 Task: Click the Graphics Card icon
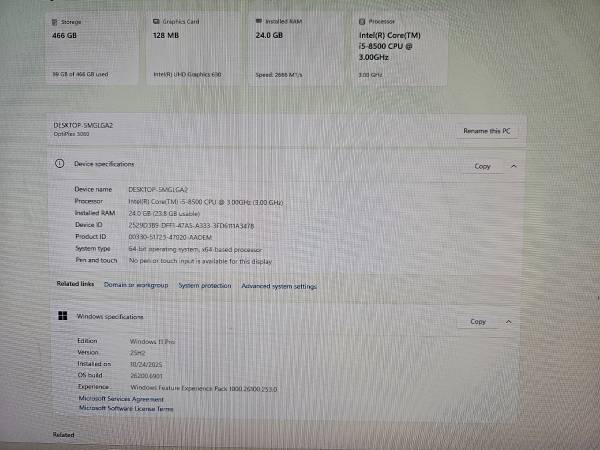coord(156,20)
